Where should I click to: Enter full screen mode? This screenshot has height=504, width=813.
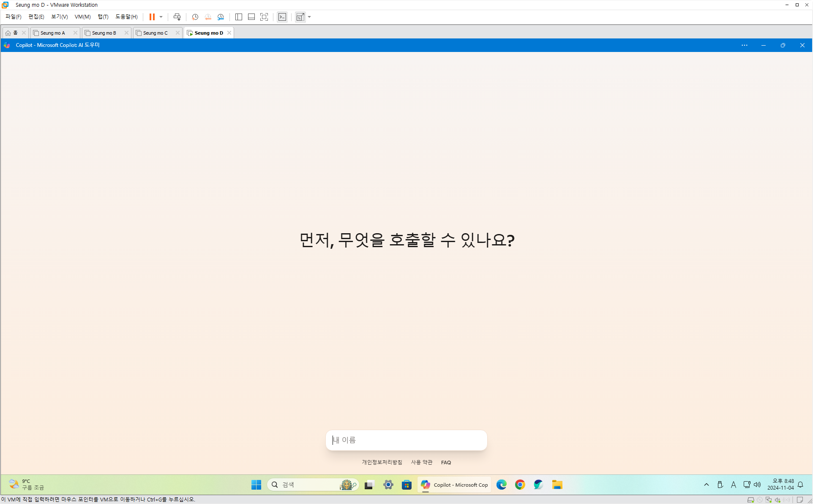point(264,17)
